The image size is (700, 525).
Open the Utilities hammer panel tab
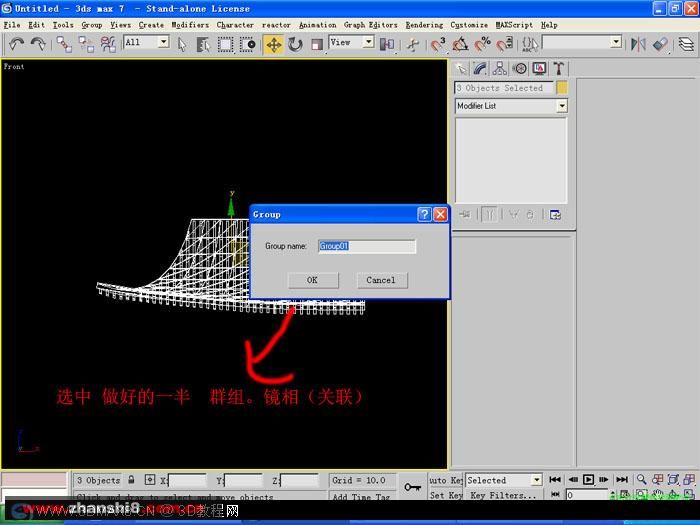558,68
